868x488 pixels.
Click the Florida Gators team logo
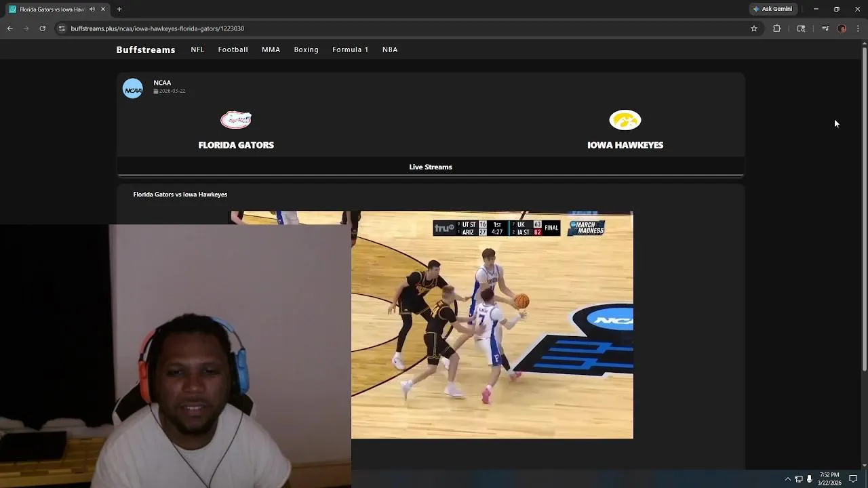(236, 120)
